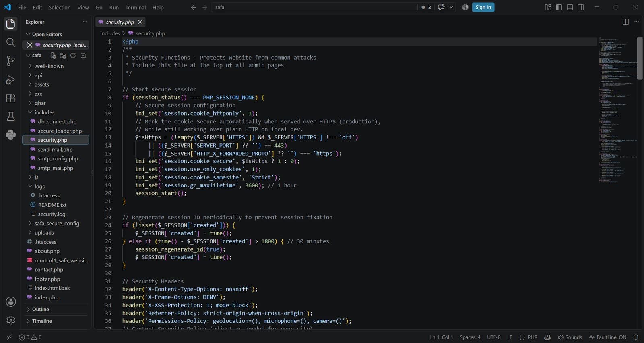This screenshot has width=644, height=343.
Task: Open the Python view in activity bar
Action: (x=11, y=135)
